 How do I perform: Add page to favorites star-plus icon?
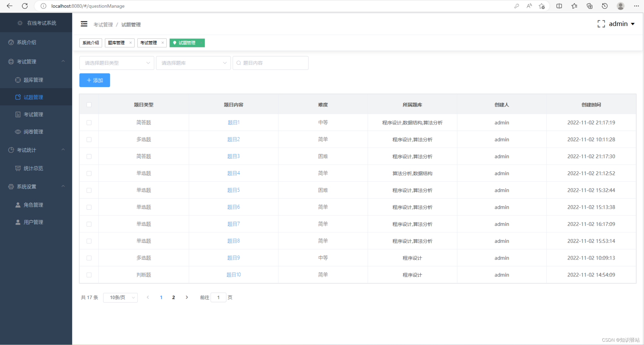pyautogui.click(x=542, y=6)
